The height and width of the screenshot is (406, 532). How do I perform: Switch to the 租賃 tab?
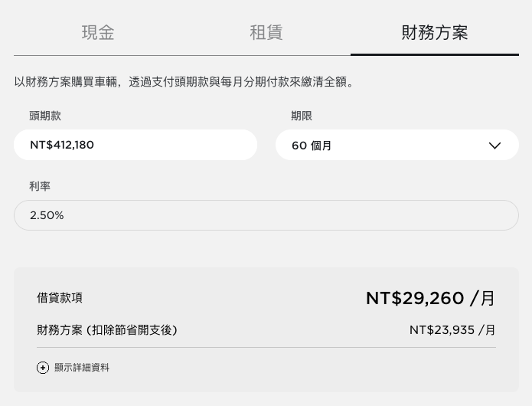[266, 33]
